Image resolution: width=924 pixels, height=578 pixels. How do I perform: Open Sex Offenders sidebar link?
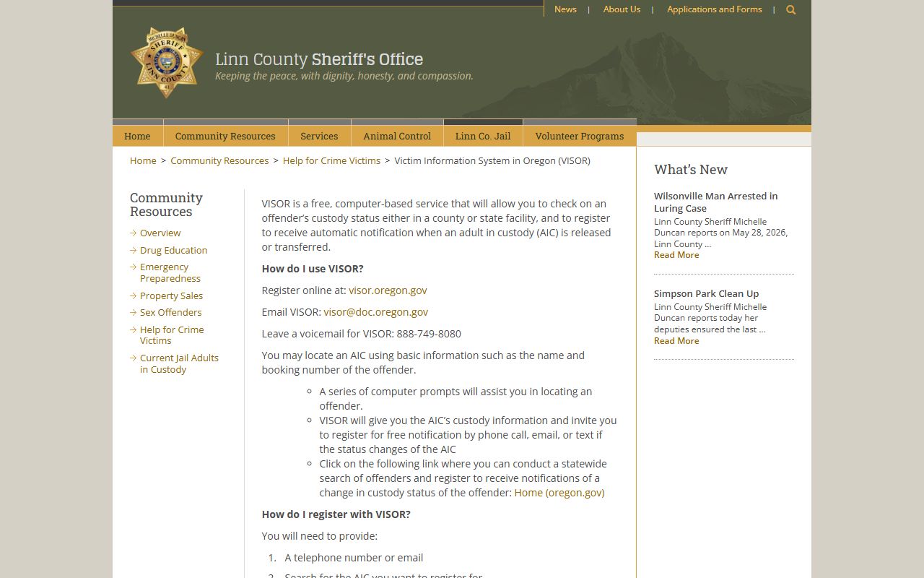click(x=170, y=312)
